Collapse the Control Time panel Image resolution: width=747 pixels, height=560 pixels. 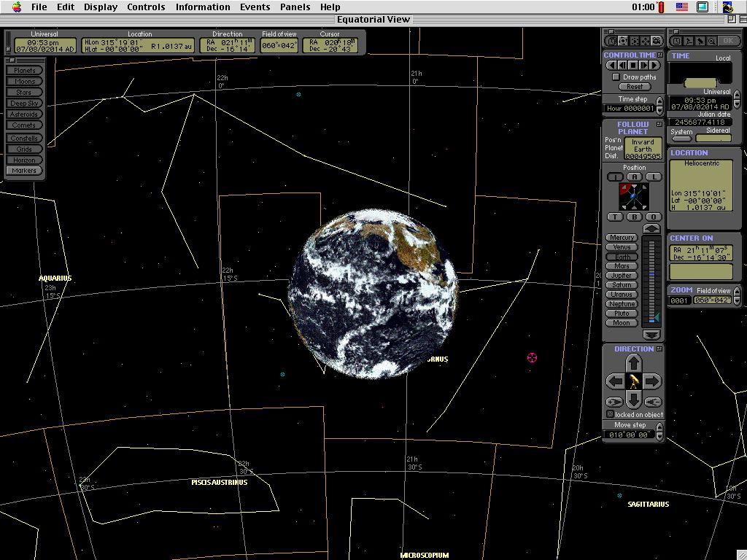(x=659, y=55)
